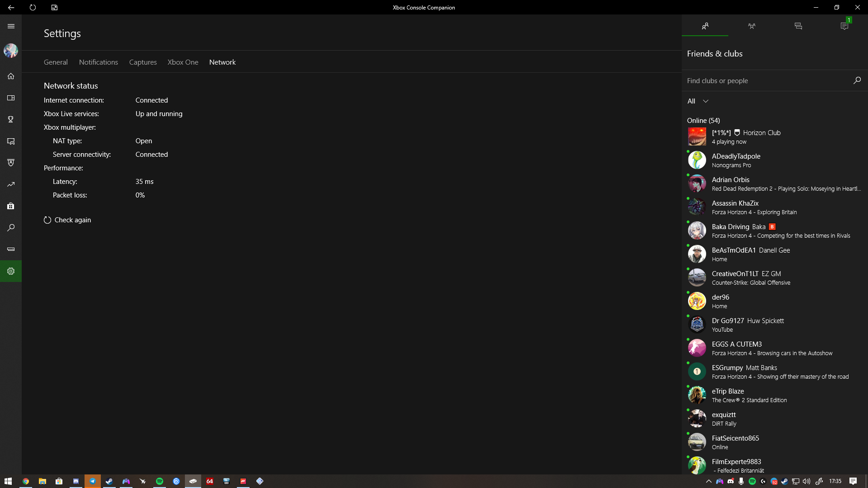
Task: Open the Windows Start button
Action: (8, 481)
